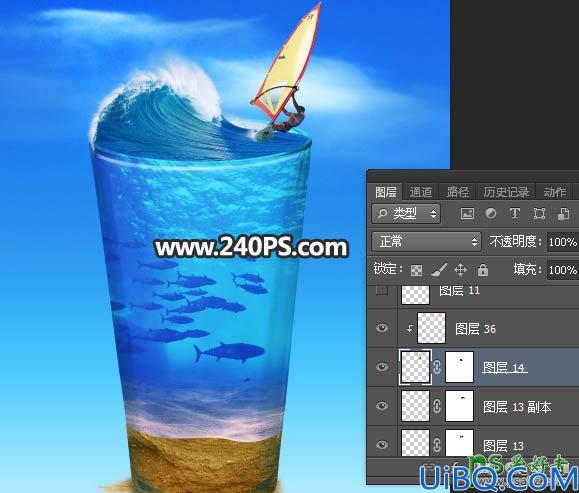This screenshot has height=493, width=579.
Task: Switch to the 通道 tab
Action: pos(421,192)
